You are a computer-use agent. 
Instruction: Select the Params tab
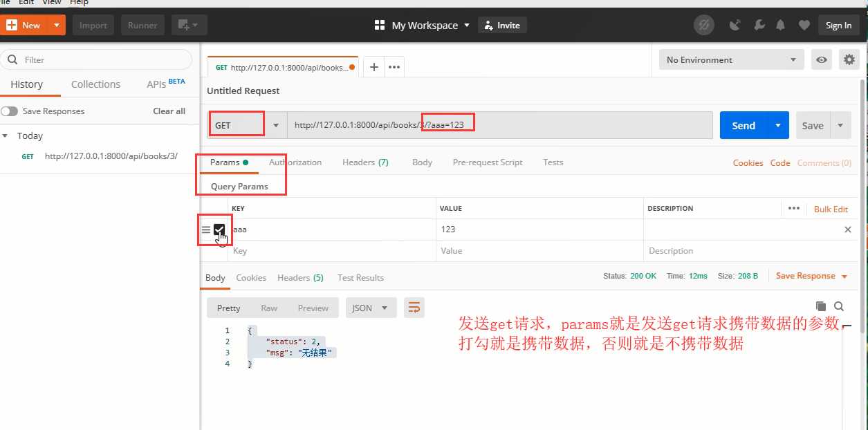pos(228,162)
